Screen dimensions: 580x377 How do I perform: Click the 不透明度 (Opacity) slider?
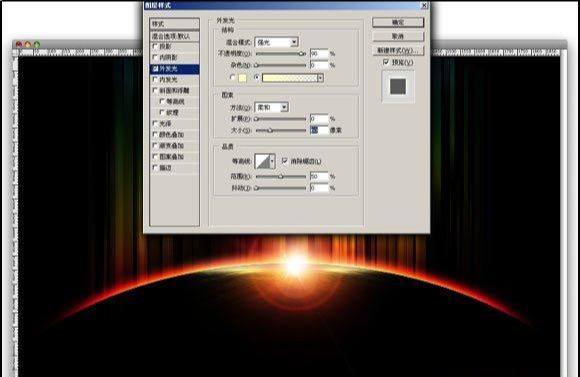[x=281, y=54]
